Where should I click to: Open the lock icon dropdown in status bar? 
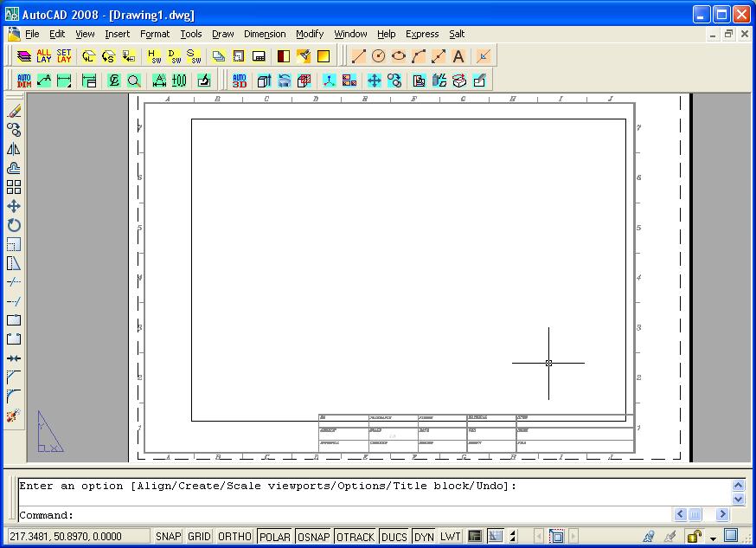[x=713, y=537]
